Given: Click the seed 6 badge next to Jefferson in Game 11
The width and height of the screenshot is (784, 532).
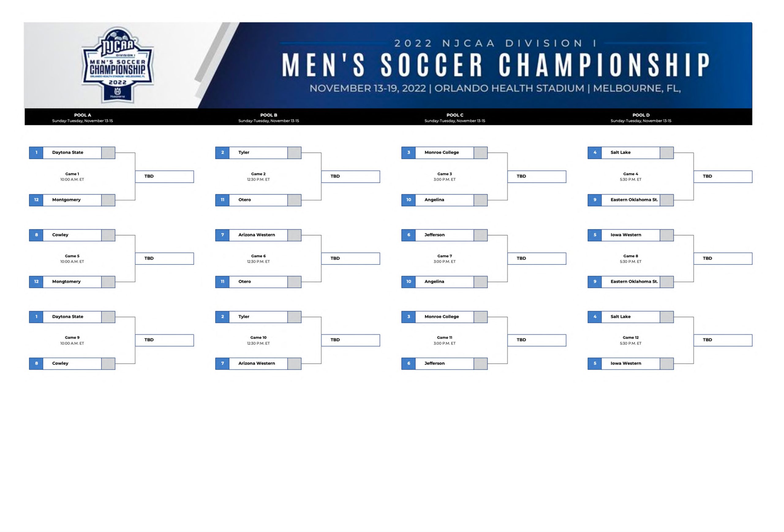Looking at the screenshot, I should [x=409, y=364].
